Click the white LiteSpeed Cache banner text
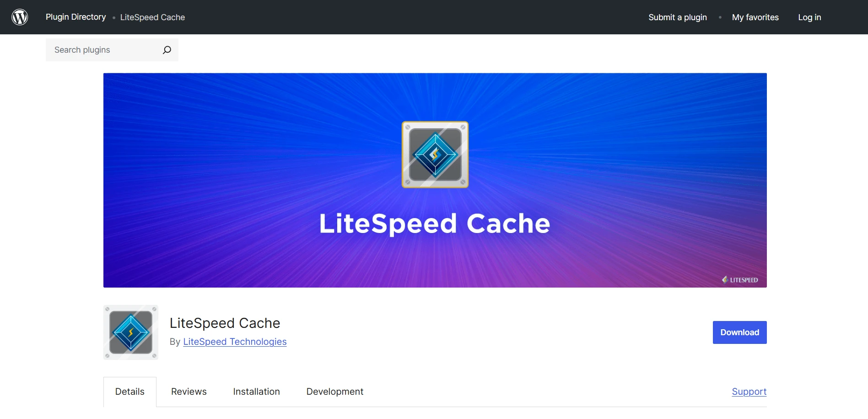This screenshot has width=868, height=419. click(x=434, y=223)
